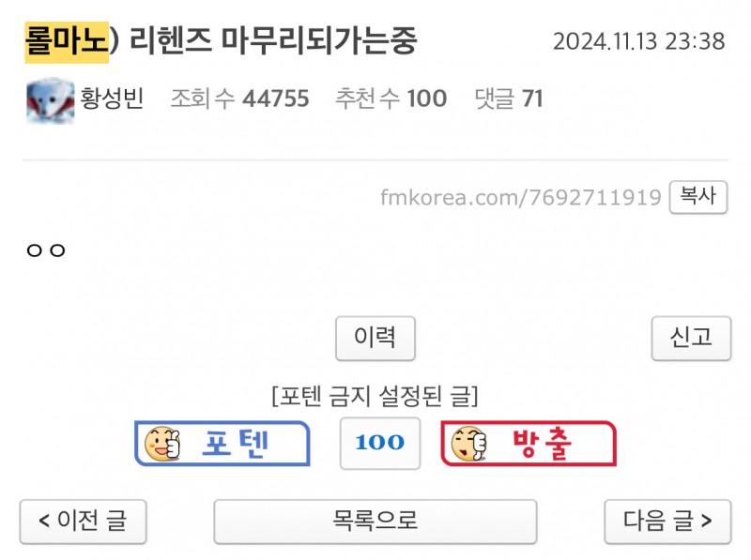Click the 황성빈 profile avatar image
Image resolution: width=751 pixels, height=560 pixels.
point(50,100)
